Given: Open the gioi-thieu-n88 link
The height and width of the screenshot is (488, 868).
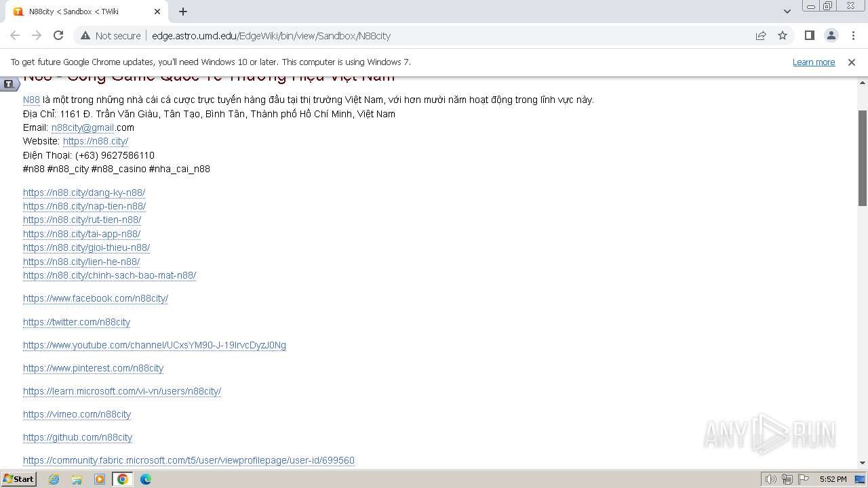Looking at the screenshot, I should (x=86, y=247).
